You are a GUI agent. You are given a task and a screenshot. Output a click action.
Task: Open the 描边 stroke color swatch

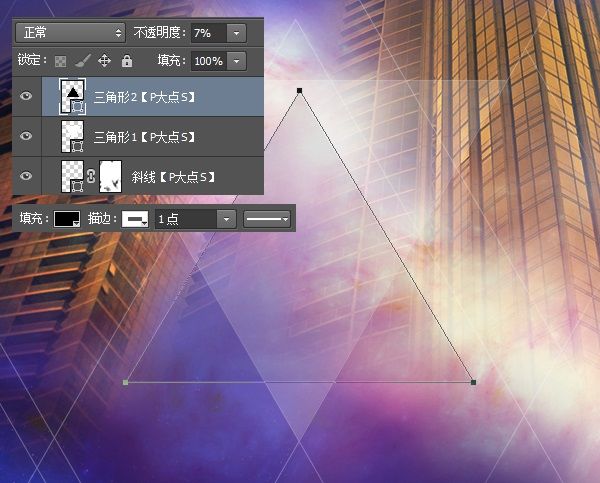(135, 219)
